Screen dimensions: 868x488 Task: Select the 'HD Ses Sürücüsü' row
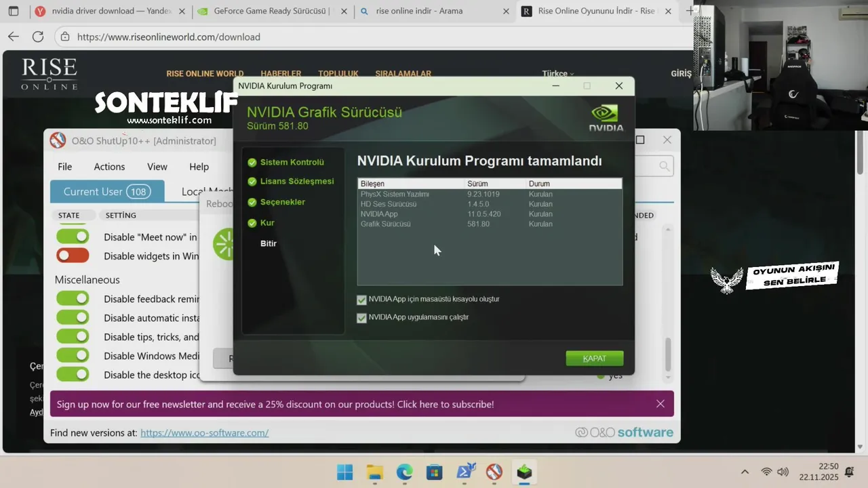490,204
